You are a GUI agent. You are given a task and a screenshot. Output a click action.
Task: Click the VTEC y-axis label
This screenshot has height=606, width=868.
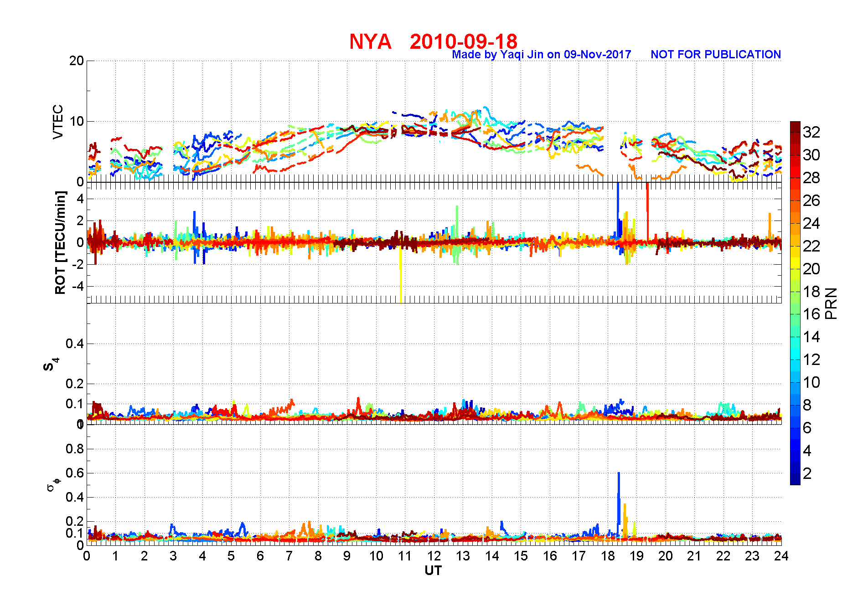tap(58, 122)
